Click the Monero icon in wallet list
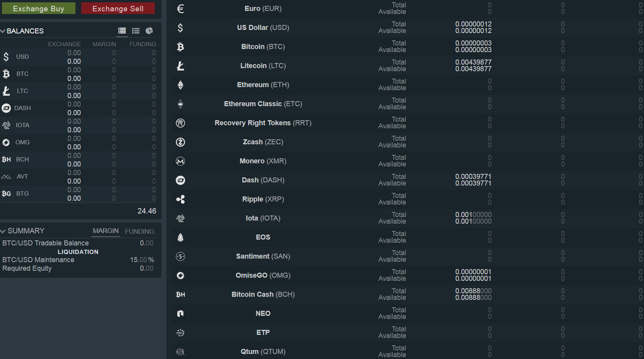Viewport: 644px width, 359px height. click(180, 161)
